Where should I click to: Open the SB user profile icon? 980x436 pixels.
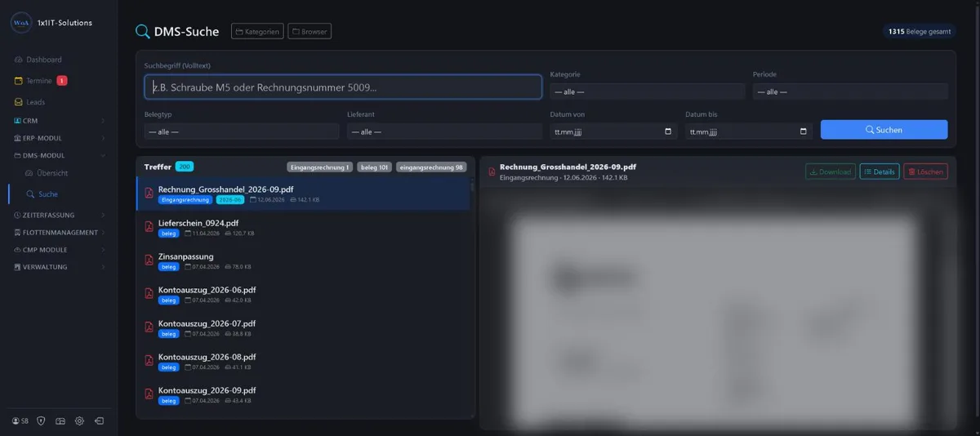click(x=20, y=421)
